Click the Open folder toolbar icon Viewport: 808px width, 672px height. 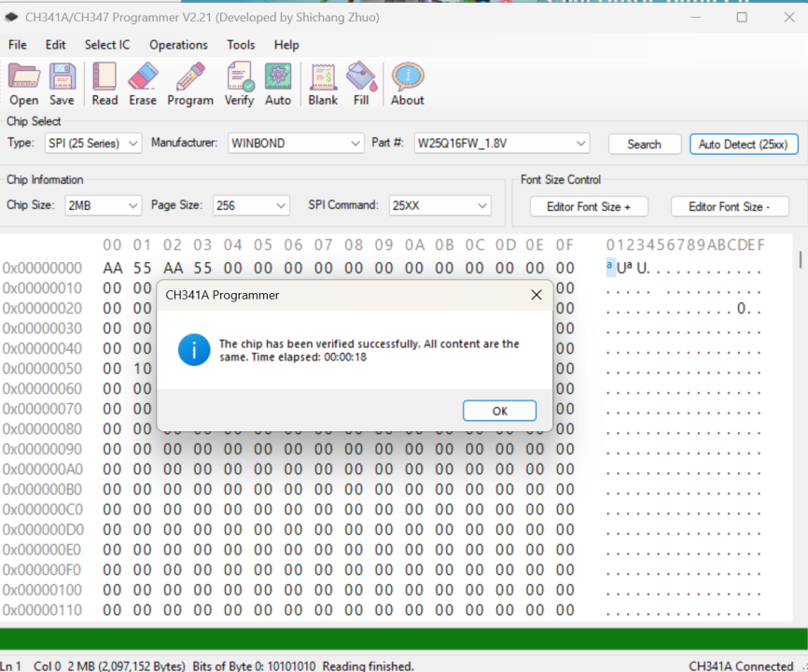24,84
